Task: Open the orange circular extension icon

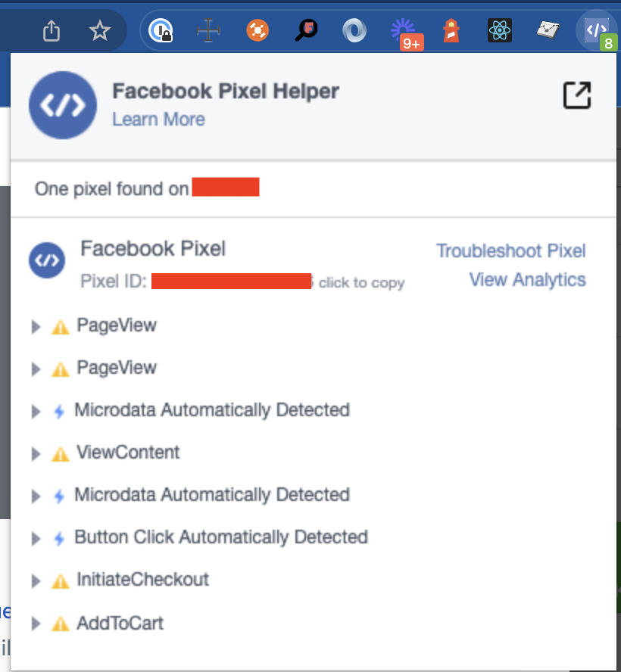Action: [x=257, y=30]
